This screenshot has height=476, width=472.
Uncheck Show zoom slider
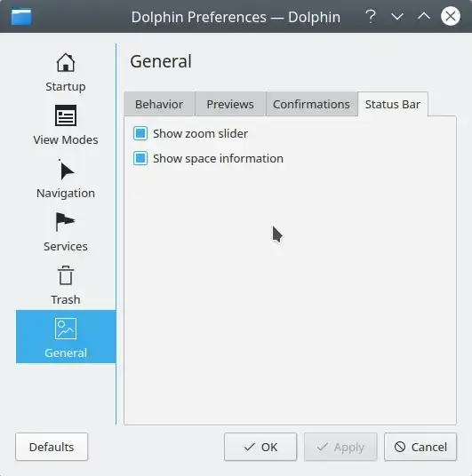click(x=140, y=133)
